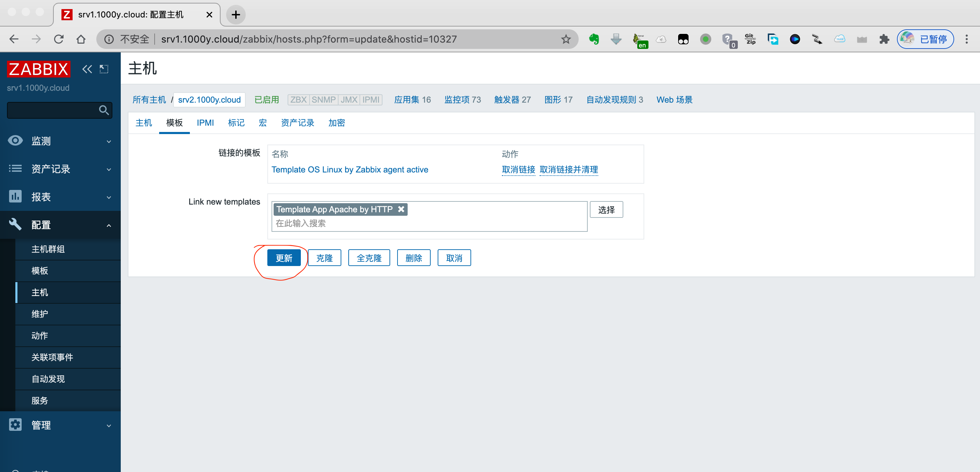Open 主机 in sidebar submenu
The width and height of the screenshot is (980, 472).
(68, 293)
